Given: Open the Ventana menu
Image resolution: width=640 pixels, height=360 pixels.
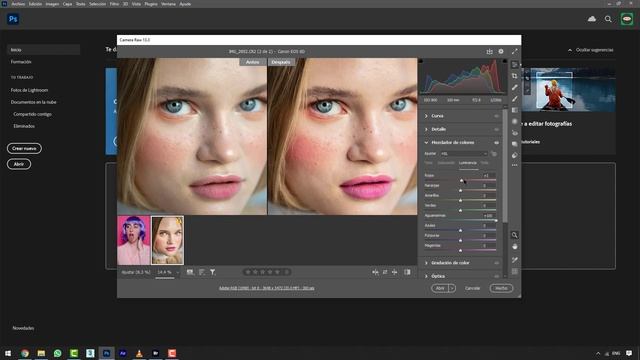Looking at the screenshot, I should coord(168,4).
